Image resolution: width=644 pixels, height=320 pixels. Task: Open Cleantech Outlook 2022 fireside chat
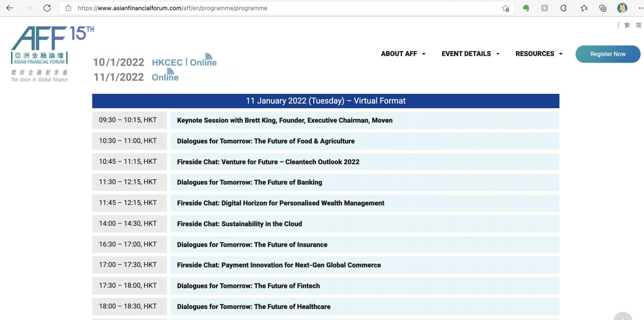pyautogui.click(x=365, y=162)
